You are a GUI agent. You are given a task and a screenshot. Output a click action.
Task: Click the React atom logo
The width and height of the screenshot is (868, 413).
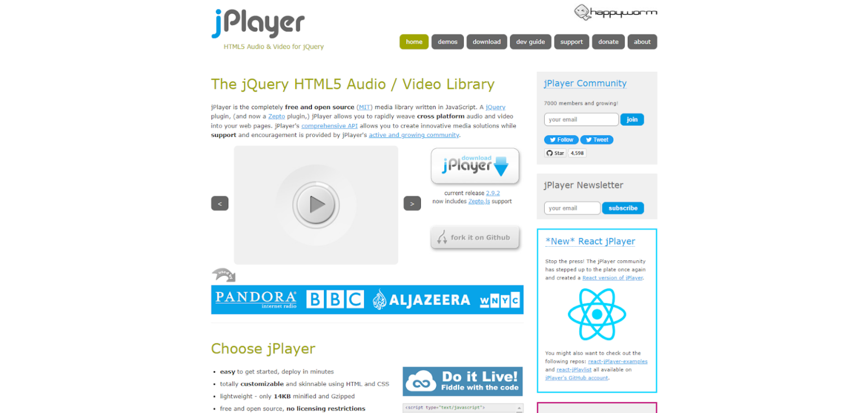(x=596, y=313)
